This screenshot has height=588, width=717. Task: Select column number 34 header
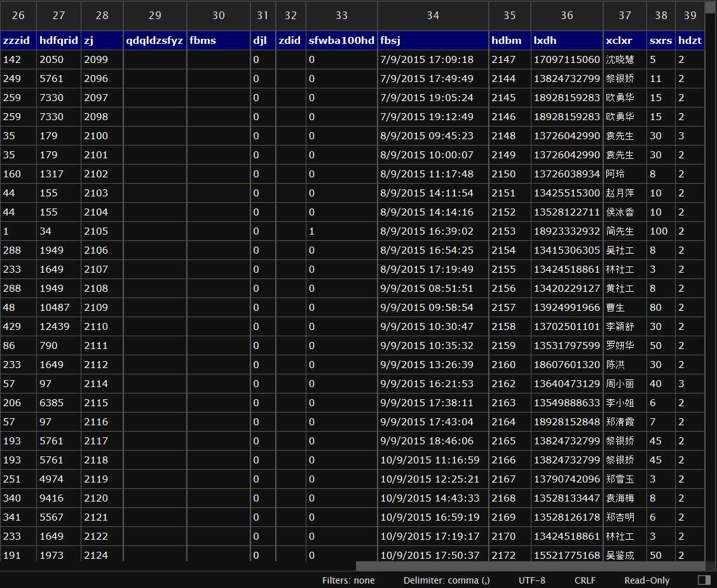pos(433,15)
